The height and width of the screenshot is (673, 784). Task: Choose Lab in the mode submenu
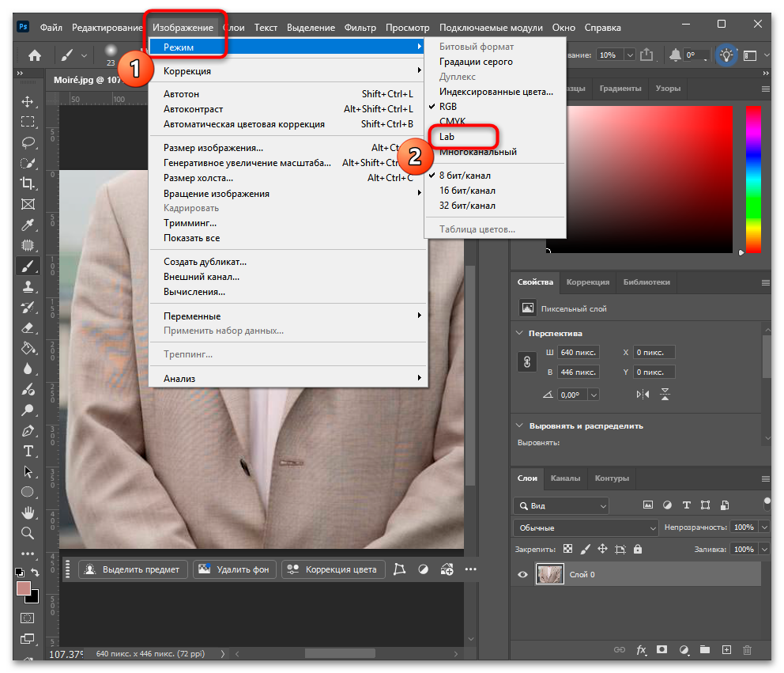(447, 137)
